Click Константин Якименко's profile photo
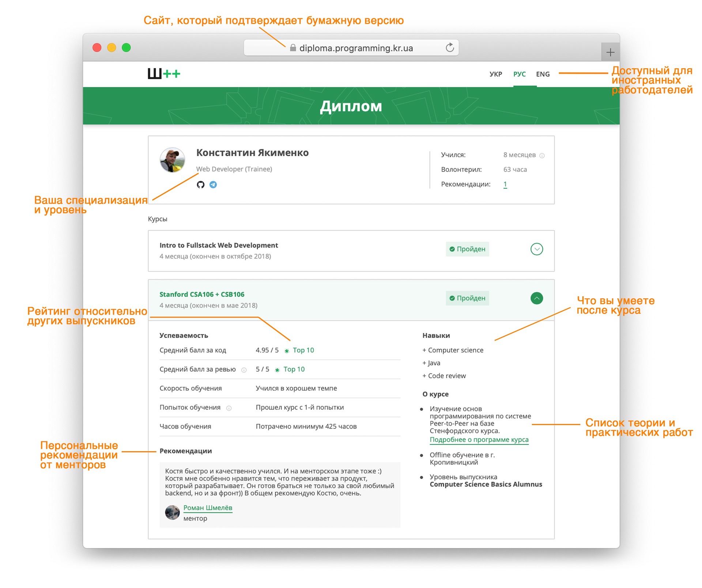 click(172, 160)
